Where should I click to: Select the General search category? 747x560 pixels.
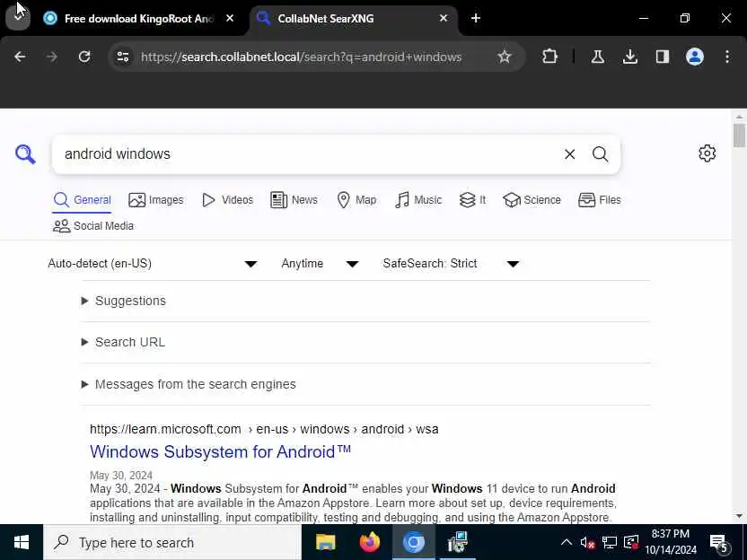pos(82,200)
